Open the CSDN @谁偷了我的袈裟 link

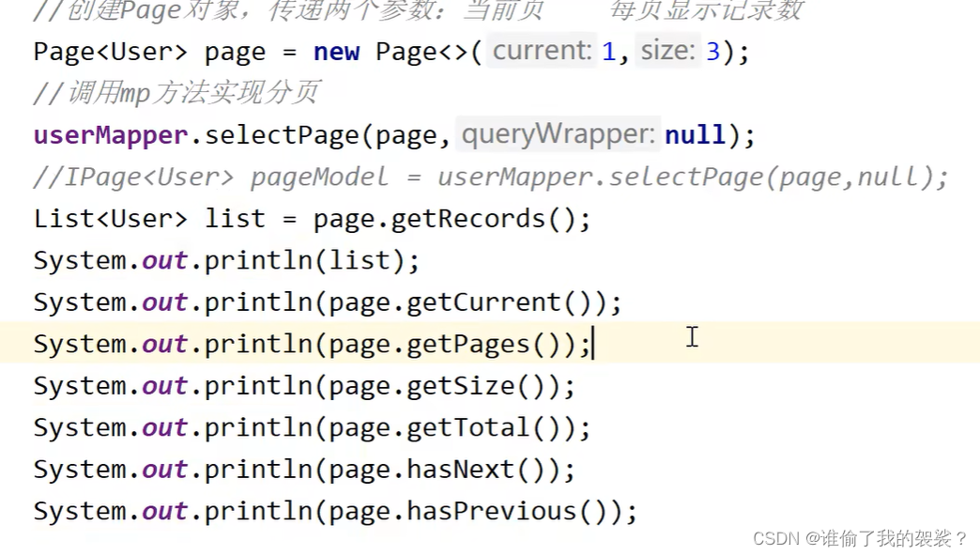coord(859,539)
